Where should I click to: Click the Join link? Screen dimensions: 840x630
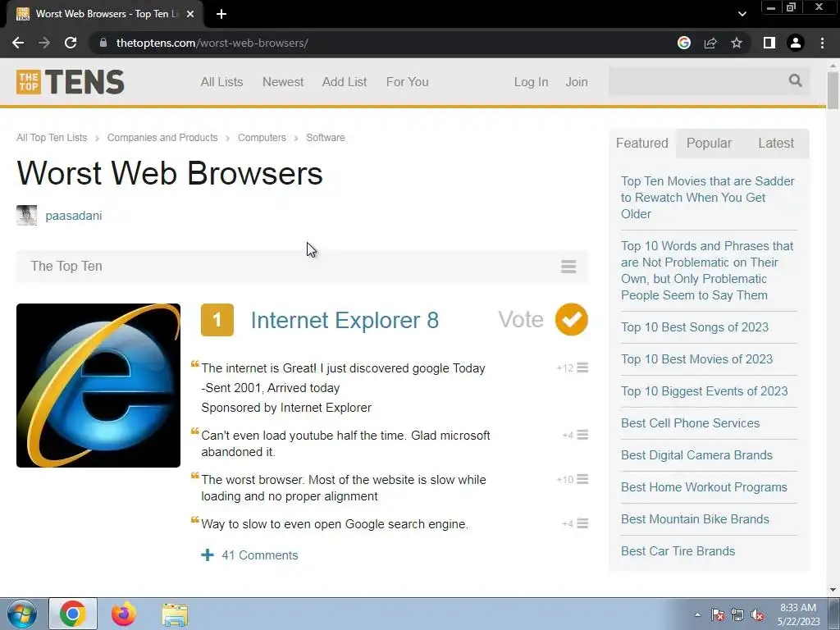pyautogui.click(x=577, y=82)
